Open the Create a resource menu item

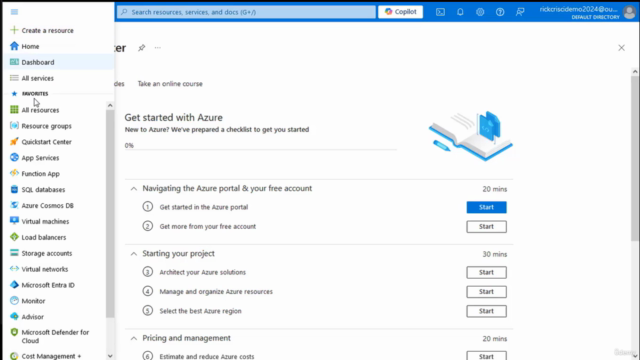(x=58, y=30)
